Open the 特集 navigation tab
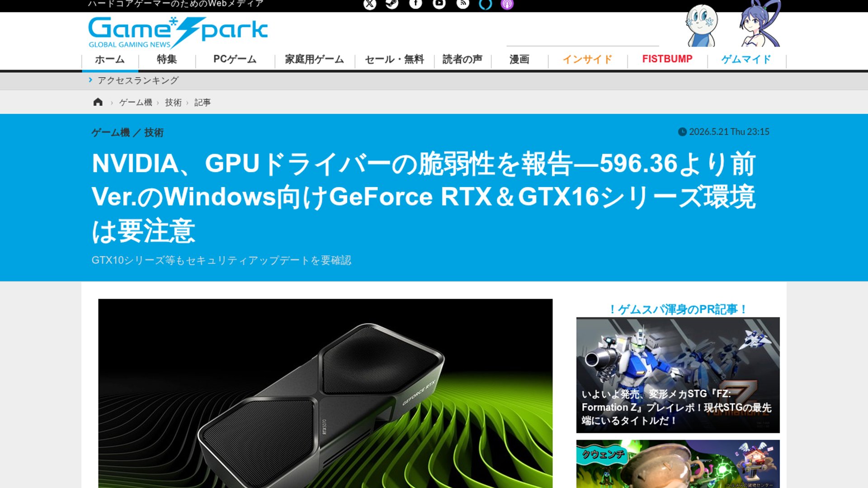Viewport: 868px width, 488px height. pos(167,60)
